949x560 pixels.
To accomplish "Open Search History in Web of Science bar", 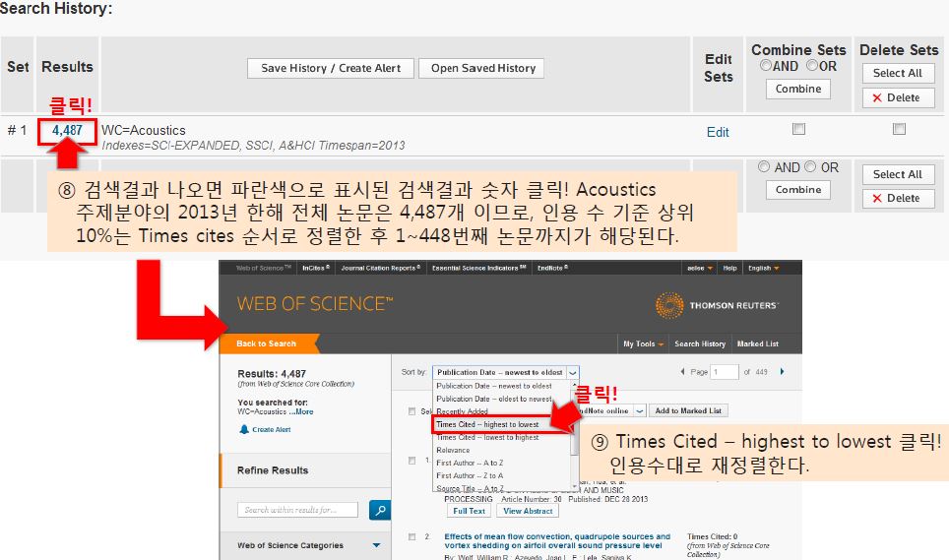I will tap(700, 343).
